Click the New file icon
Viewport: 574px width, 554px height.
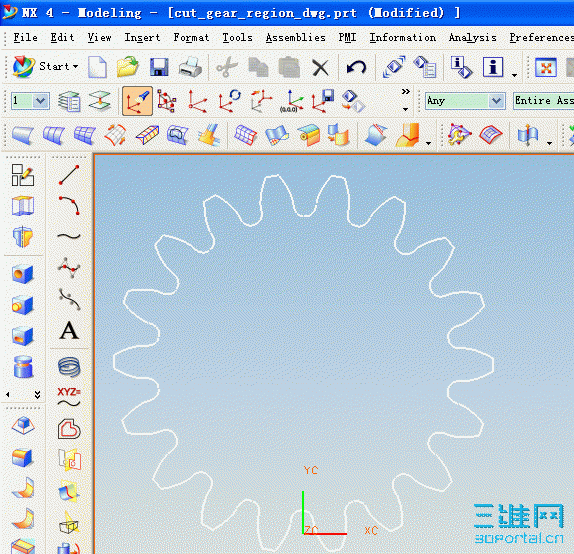click(x=97, y=67)
